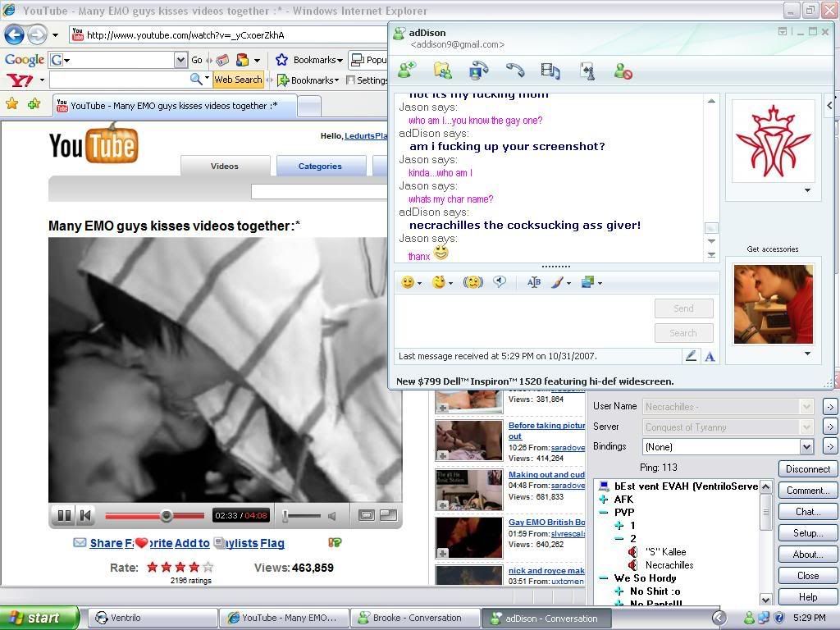Mute the YouTube player with the speaker icon
840x630 pixels.
(332, 516)
